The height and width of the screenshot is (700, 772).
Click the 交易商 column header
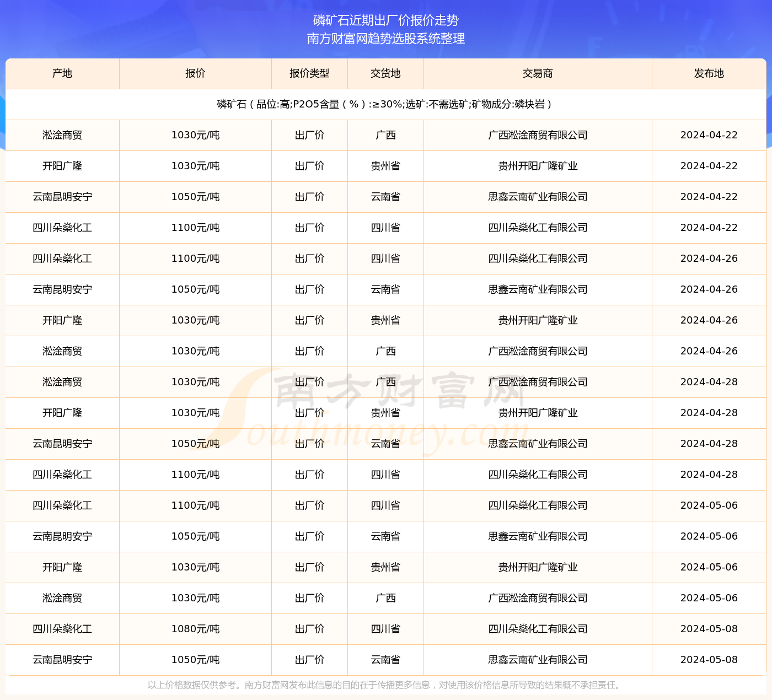pyautogui.click(x=538, y=73)
